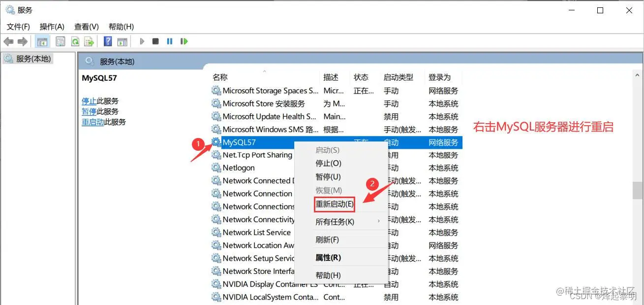Click gear icon beside Network List Service
Screen dimensions: 644x305
216,232
